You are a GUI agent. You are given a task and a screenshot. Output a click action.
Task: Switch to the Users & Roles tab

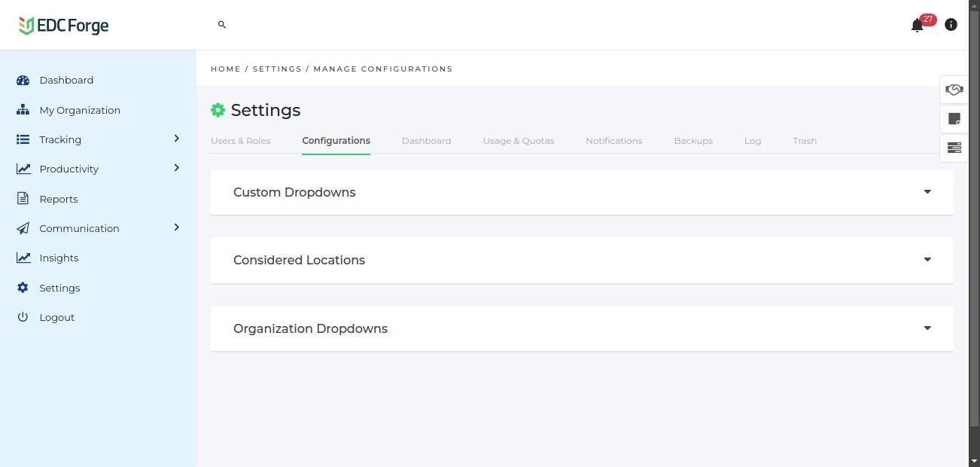240,141
